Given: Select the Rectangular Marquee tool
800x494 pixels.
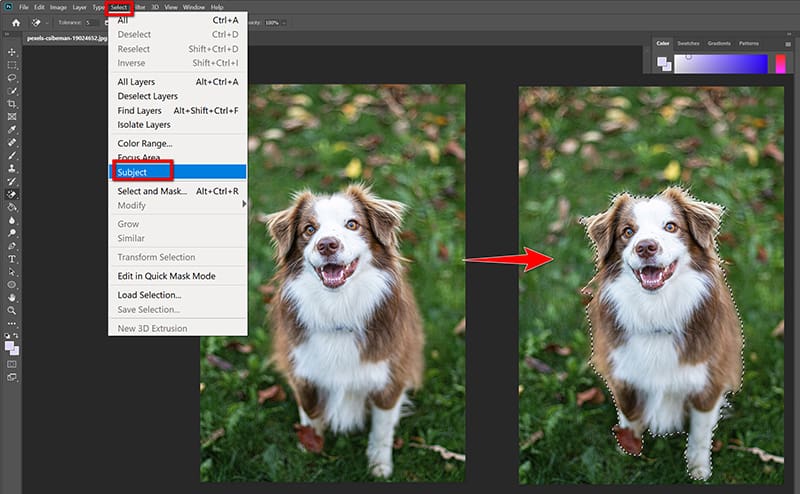Looking at the screenshot, I should [12, 64].
